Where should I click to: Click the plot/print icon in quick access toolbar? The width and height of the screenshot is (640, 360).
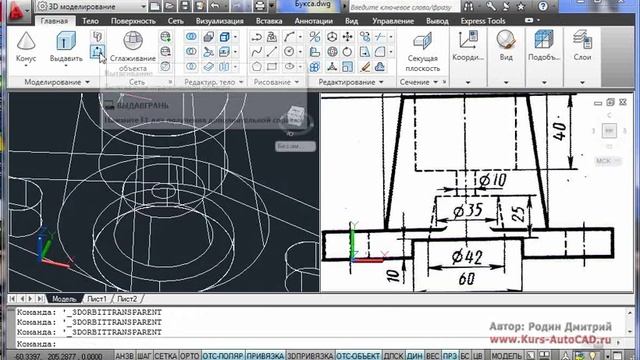[x=260, y=6]
